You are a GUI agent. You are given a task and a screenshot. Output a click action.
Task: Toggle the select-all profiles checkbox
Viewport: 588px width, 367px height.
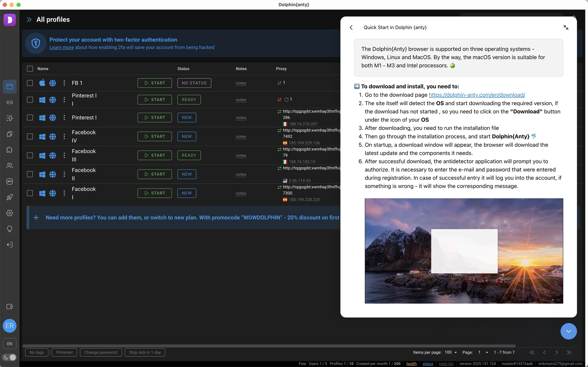(30, 69)
